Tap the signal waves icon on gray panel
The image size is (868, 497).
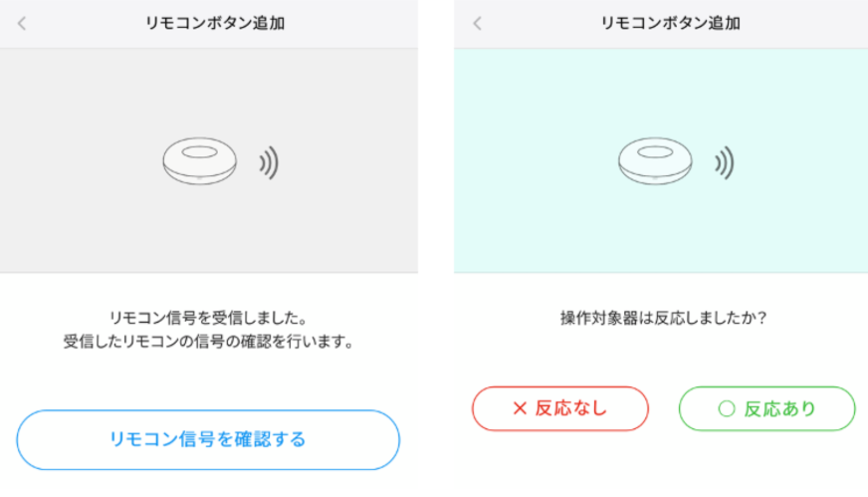(x=268, y=162)
